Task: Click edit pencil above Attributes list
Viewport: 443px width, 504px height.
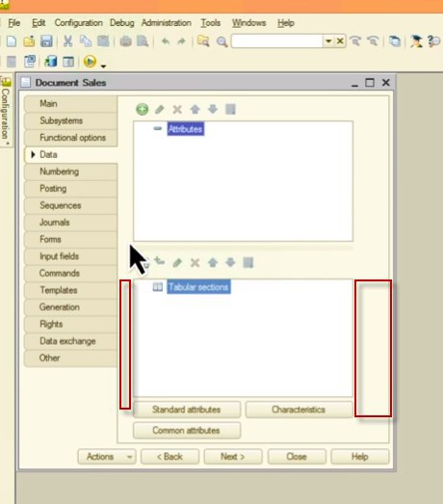Action: [160, 109]
